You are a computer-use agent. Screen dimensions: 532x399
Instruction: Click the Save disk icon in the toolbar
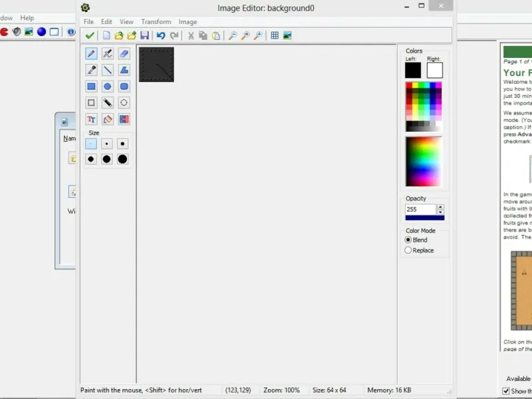point(144,35)
